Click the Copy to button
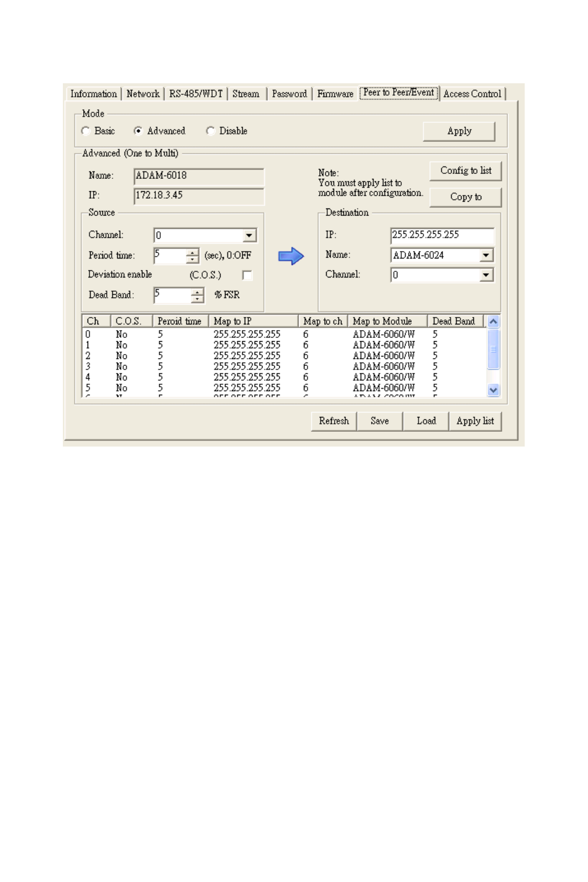Image resolution: width=588 pixels, height=882 pixels. coord(465,197)
